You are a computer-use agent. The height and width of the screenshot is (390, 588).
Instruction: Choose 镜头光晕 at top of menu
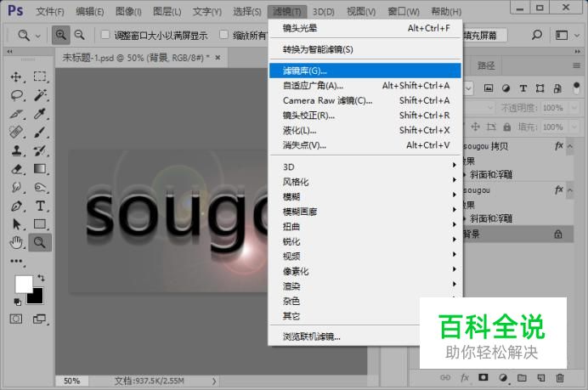(365, 28)
